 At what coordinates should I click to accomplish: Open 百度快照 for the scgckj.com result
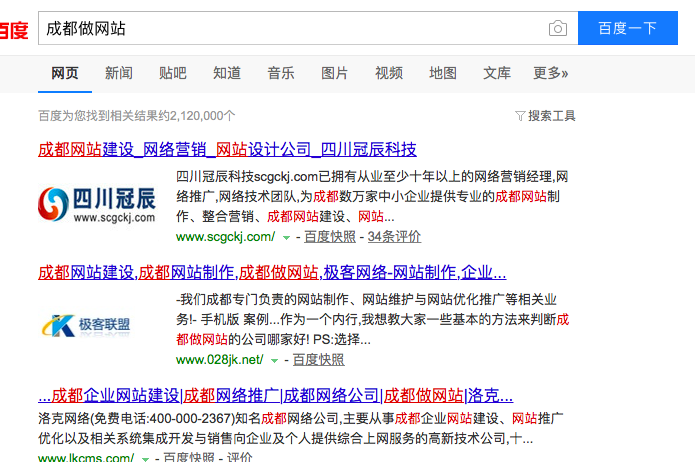(330, 237)
